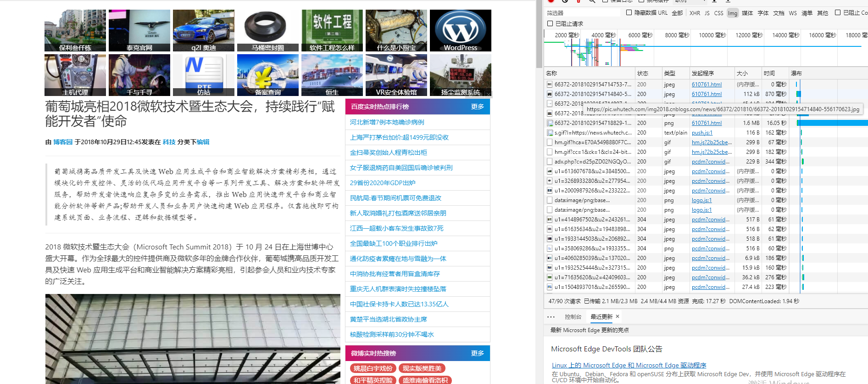
Task: Click icon beside u1=1504893701 request
Action: click(x=550, y=287)
